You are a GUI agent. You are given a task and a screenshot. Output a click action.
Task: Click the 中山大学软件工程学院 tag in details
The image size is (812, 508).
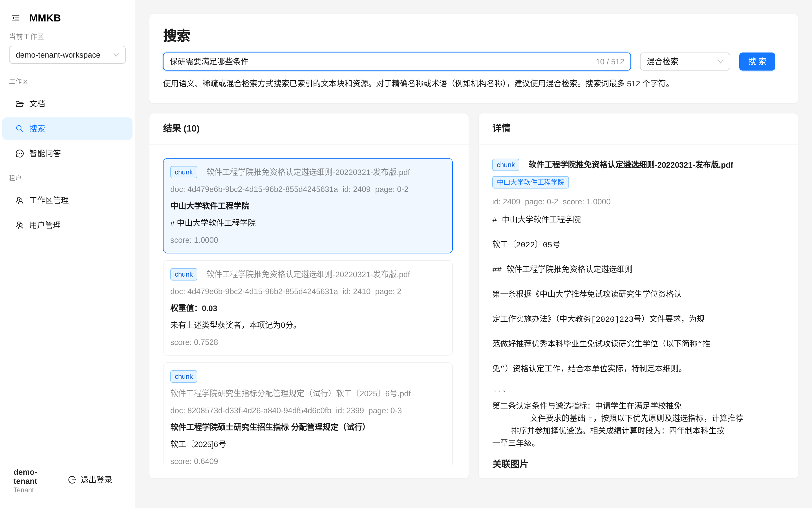pyautogui.click(x=531, y=182)
